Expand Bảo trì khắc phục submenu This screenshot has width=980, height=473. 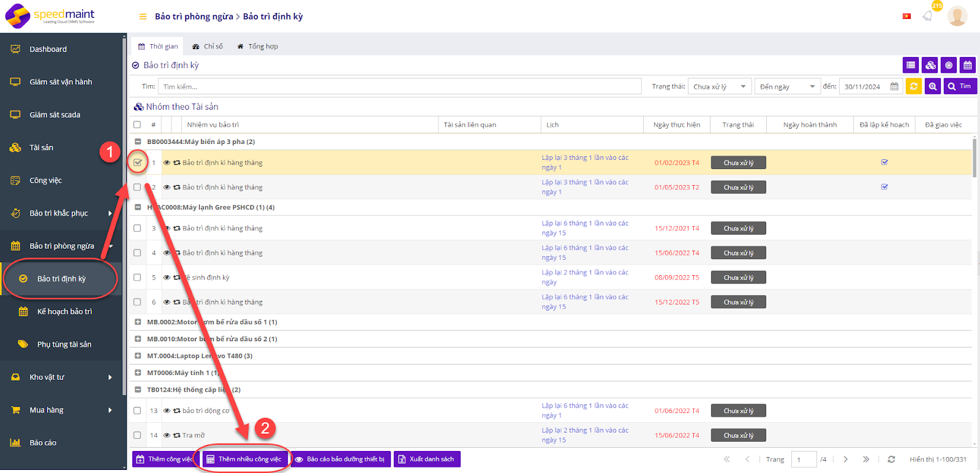[x=110, y=213]
